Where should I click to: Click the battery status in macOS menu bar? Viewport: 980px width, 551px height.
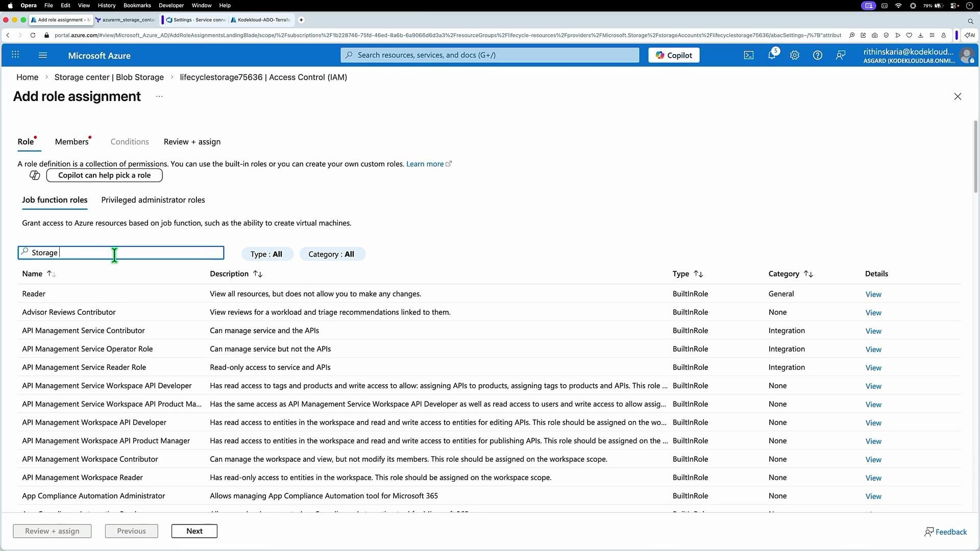[x=933, y=6]
